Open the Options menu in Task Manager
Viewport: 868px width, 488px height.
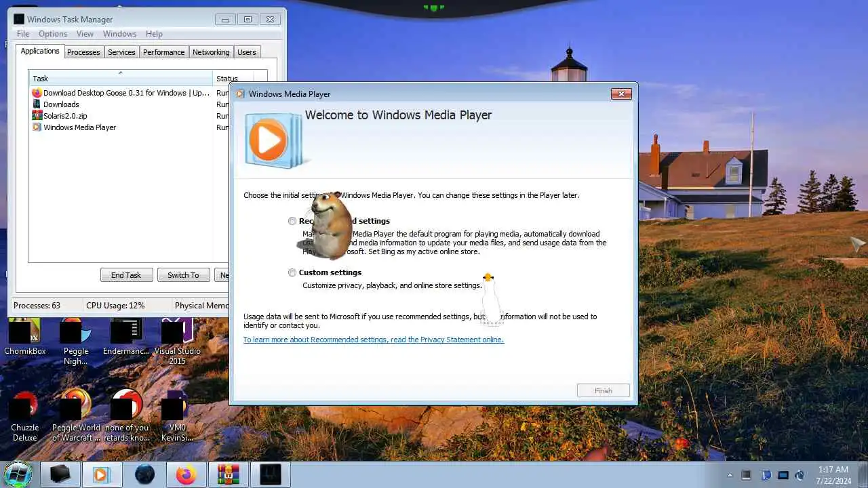[x=53, y=34]
